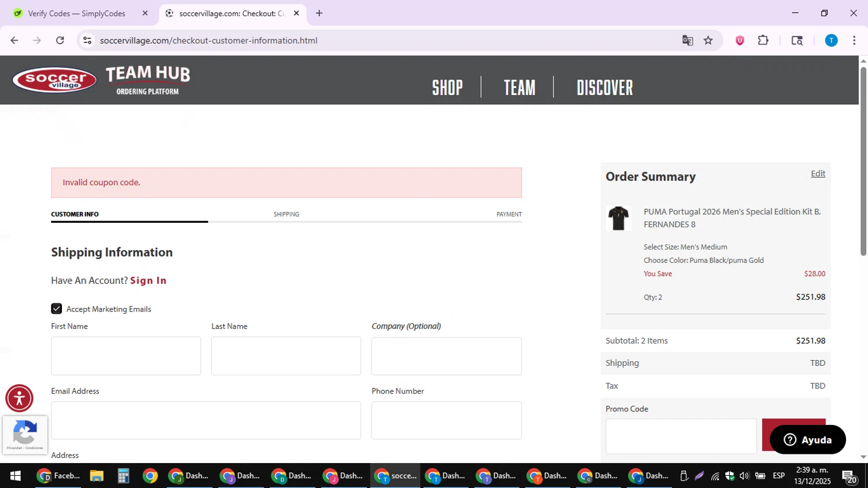Focus the First Name field
This screenshot has height=488, width=868.
point(126,356)
